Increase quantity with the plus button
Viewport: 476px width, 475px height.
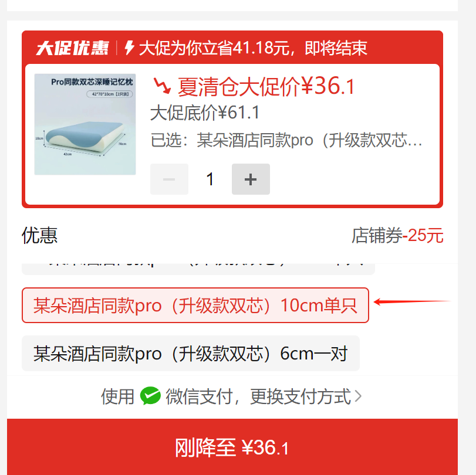tap(251, 179)
